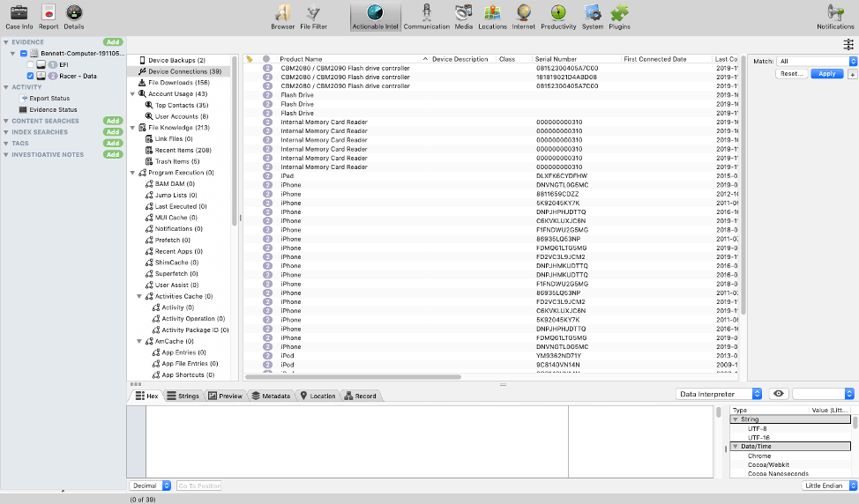Open the Productivity clock icon
859x504 pixels.
pos(558,13)
